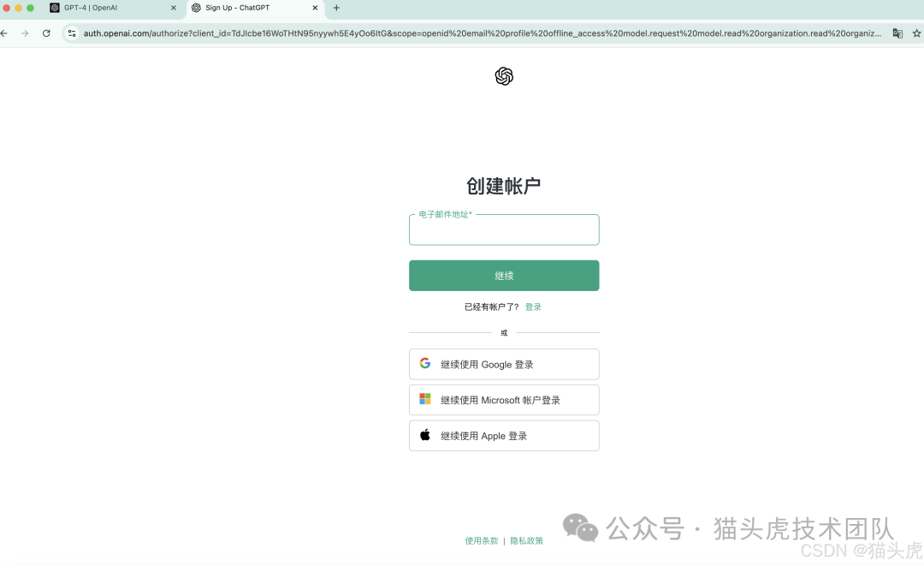This screenshot has height=566, width=924.
Task: Click the 已经有帐户了？ text
Action: tap(491, 307)
